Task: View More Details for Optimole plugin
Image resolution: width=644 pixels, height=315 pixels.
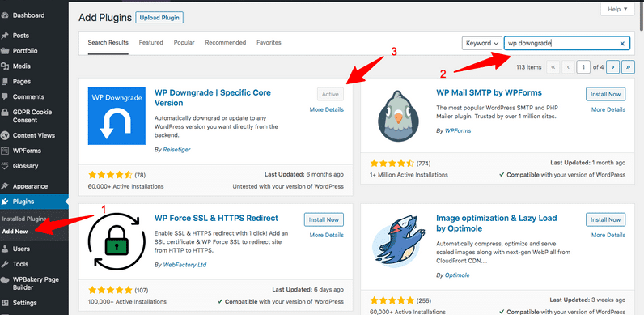Action: point(608,235)
